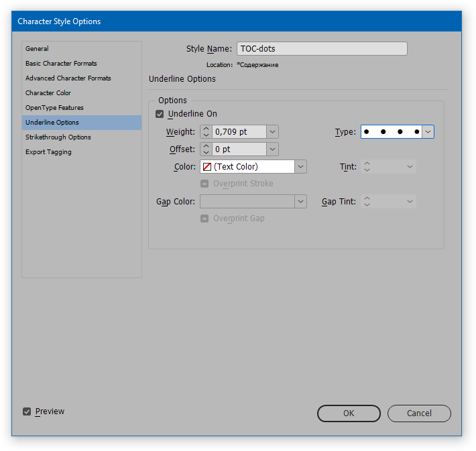This screenshot has height=451, width=476.
Task: Click the Tint stepper arrows
Action: pos(367,167)
